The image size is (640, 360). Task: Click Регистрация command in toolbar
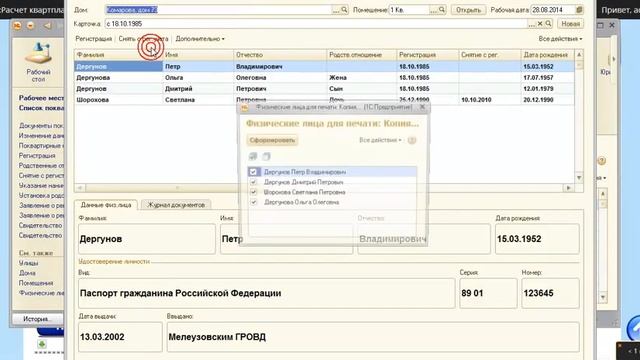coord(93,39)
